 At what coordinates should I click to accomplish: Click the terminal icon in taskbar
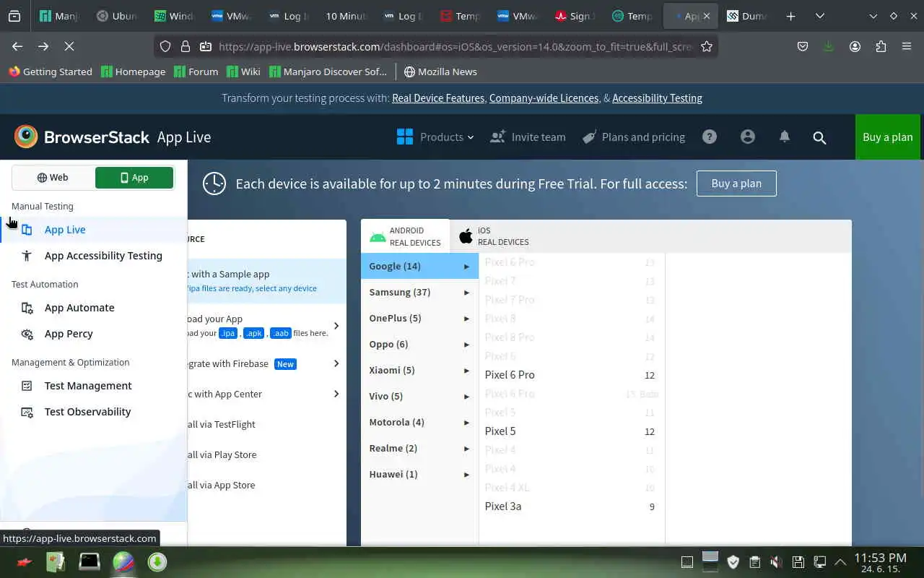pos(90,561)
